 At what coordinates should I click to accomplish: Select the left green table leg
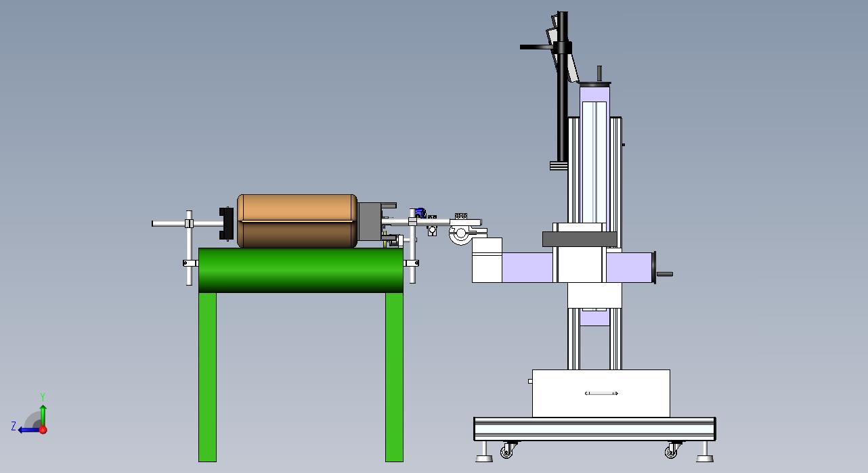pyautogui.click(x=207, y=376)
